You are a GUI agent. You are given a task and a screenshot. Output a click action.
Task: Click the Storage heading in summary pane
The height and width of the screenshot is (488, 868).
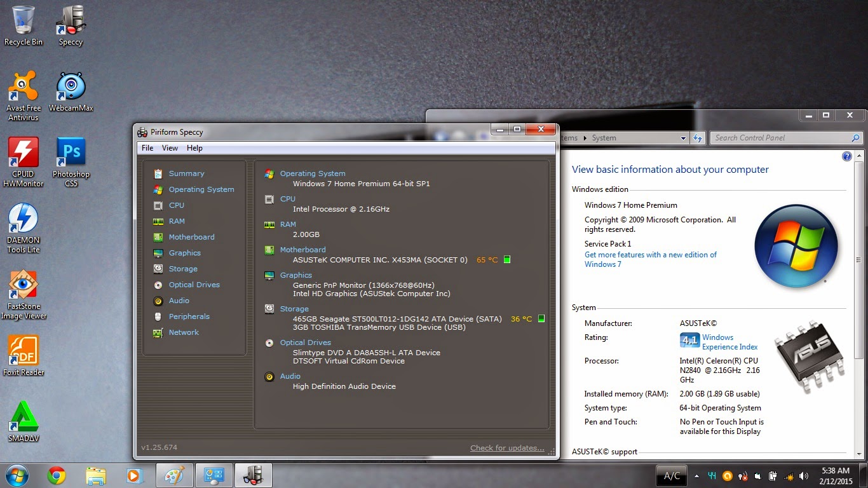point(294,309)
